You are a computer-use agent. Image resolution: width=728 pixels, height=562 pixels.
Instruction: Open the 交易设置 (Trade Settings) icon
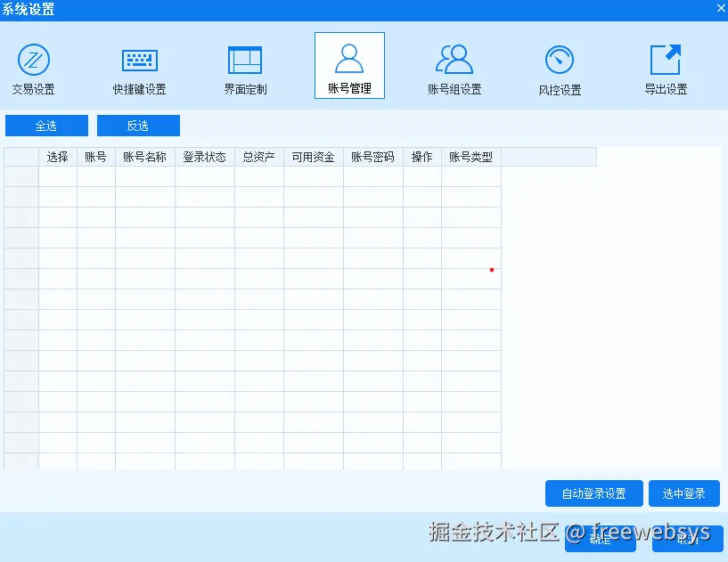(x=35, y=65)
